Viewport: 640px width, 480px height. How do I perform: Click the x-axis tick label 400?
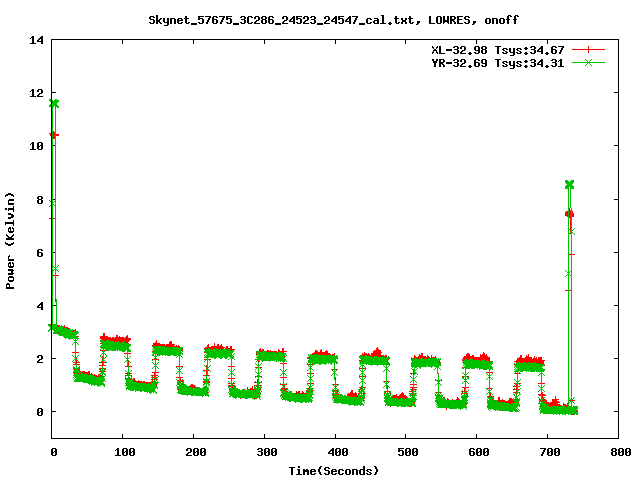(338, 452)
